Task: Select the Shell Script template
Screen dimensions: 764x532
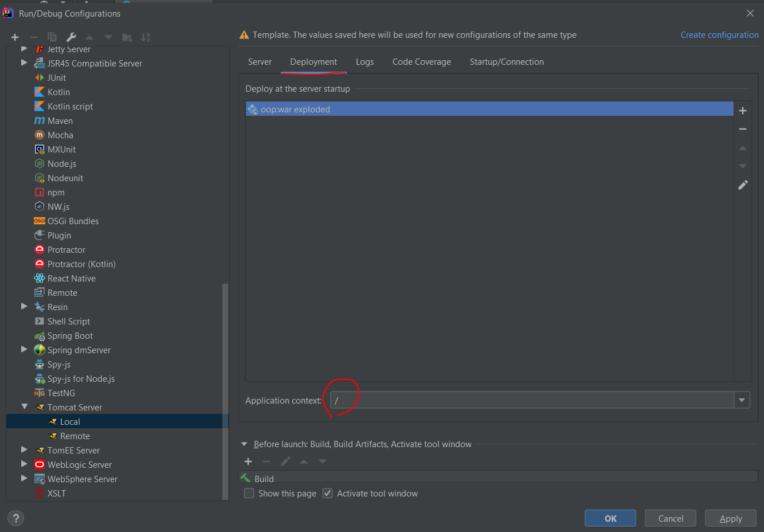Action: [x=62, y=321]
